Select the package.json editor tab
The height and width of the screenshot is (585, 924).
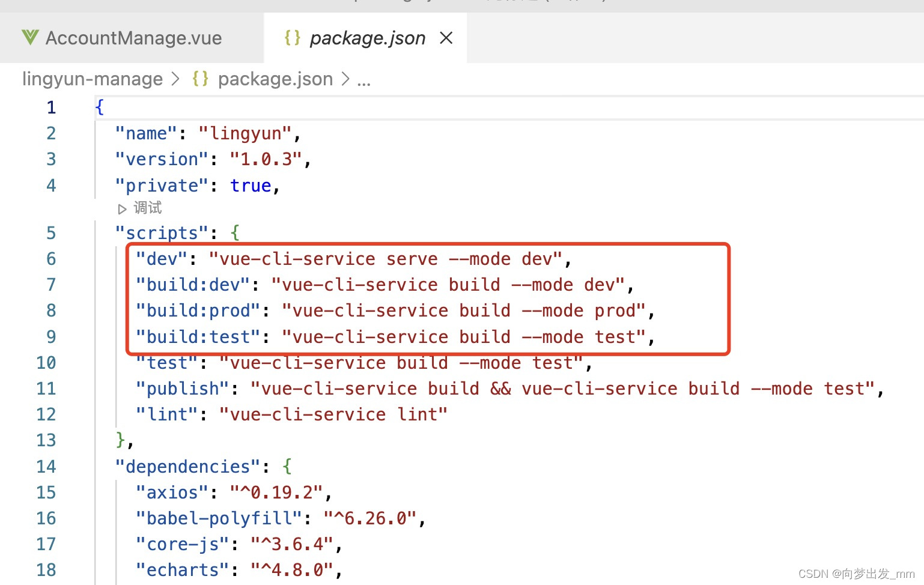pyautogui.click(x=367, y=38)
